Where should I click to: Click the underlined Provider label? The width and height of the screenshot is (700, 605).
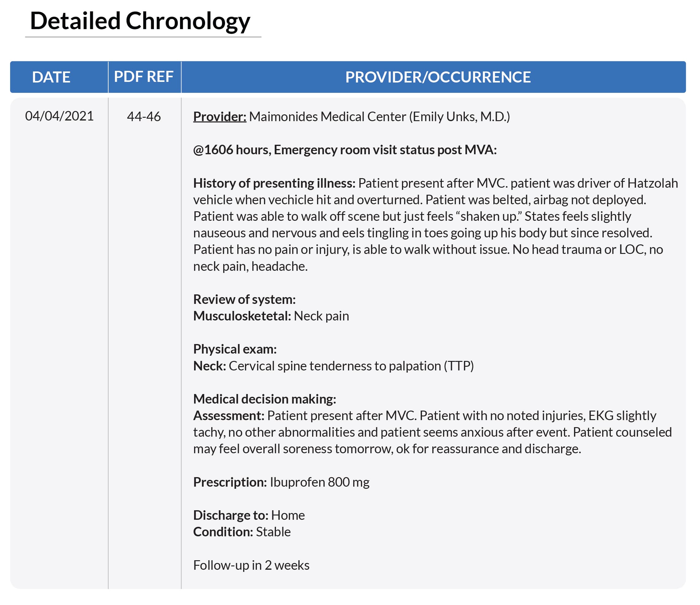coord(220,117)
